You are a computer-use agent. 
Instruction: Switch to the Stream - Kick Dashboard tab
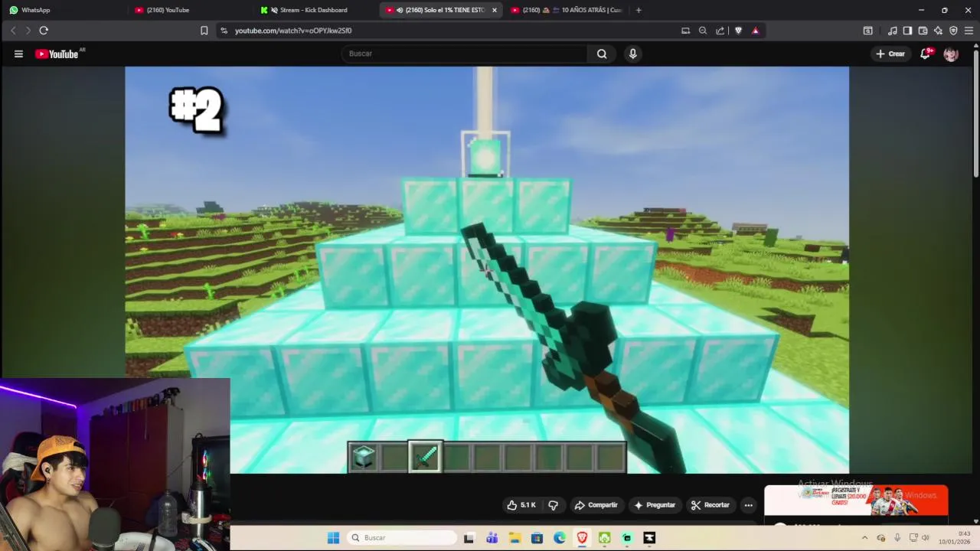pos(315,10)
